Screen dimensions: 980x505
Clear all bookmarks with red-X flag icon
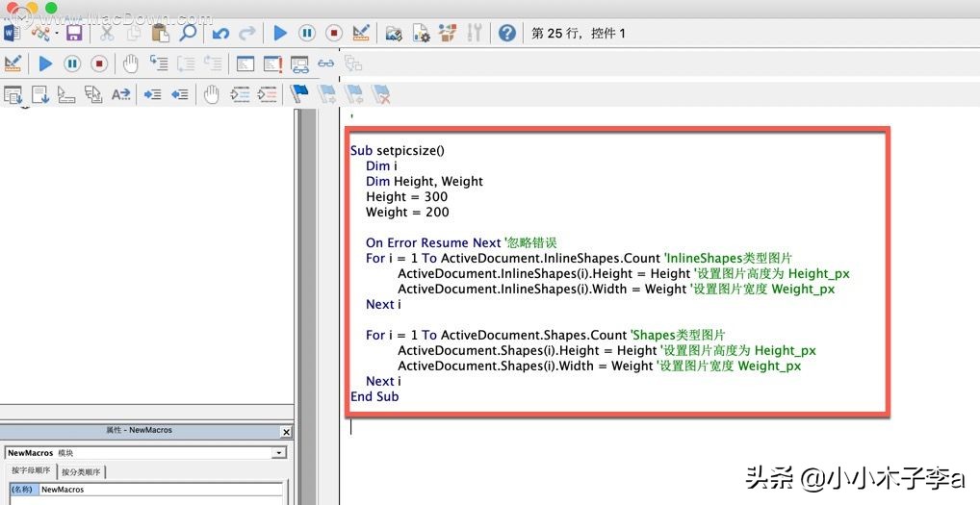coord(381,94)
